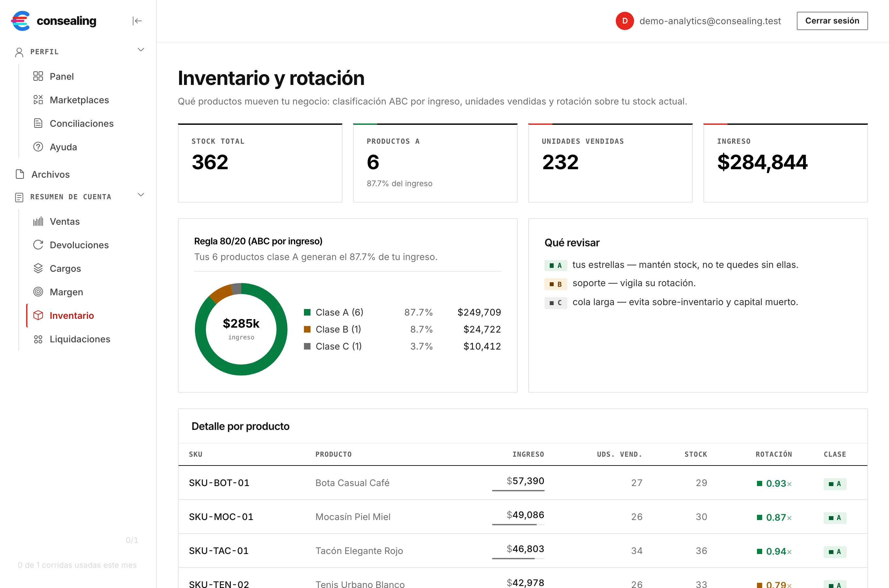Click the Marketplaces shapes icon
This screenshot has width=889, height=588.
[x=38, y=100]
